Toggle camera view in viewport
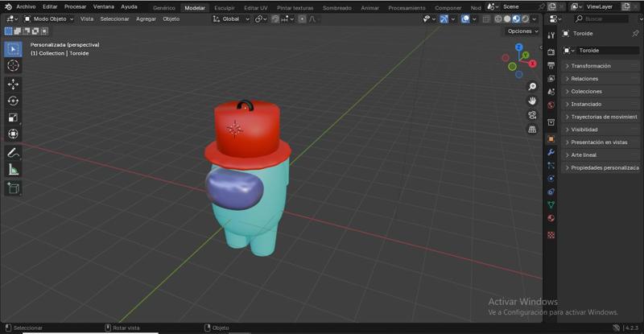Image resolution: width=644 pixels, height=334 pixels. [x=532, y=115]
